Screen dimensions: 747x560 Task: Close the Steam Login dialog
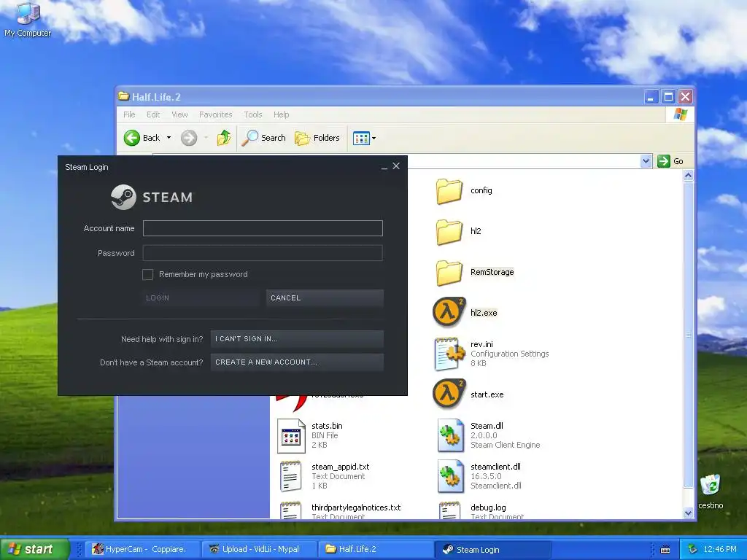[396, 166]
